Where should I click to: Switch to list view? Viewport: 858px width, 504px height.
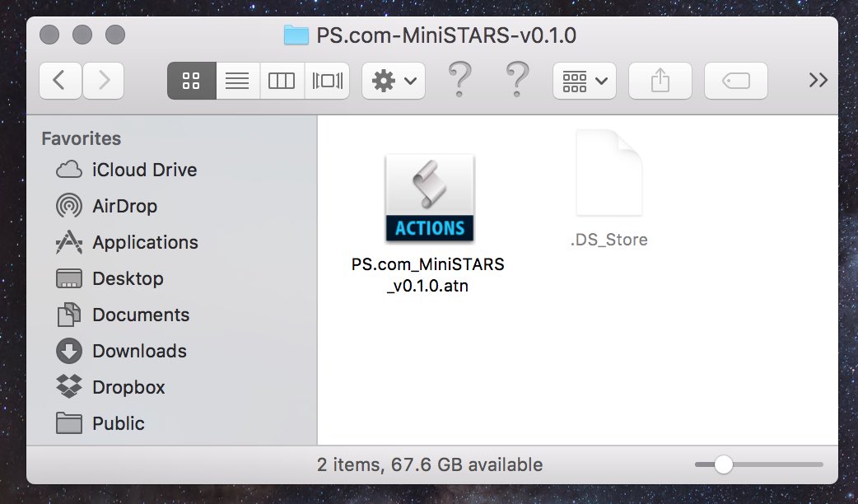(x=238, y=81)
